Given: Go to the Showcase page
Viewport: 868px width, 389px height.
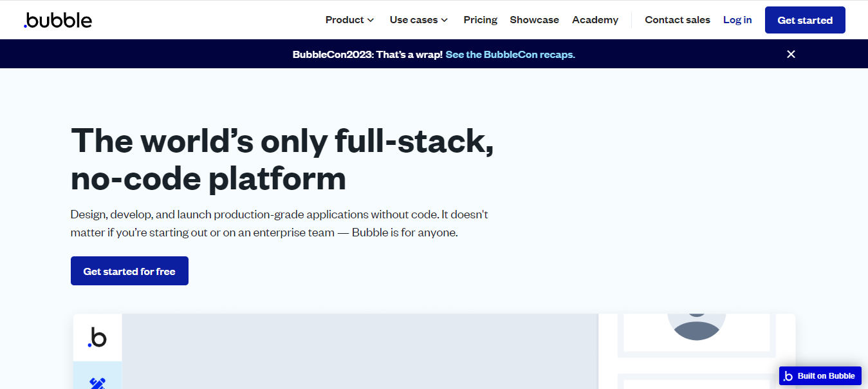Looking at the screenshot, I should pyautogui.click(x=534, y=20).
